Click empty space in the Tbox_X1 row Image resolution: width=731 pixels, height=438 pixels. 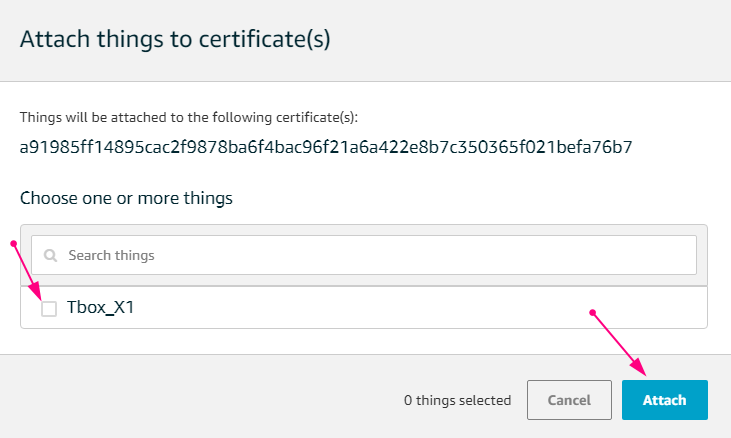[x=396, y=308]
